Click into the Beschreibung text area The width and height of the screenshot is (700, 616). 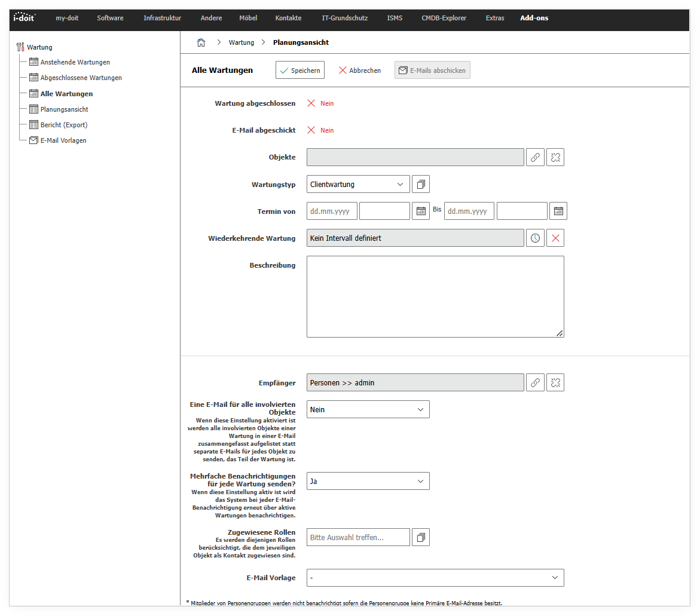coord(435,296)
